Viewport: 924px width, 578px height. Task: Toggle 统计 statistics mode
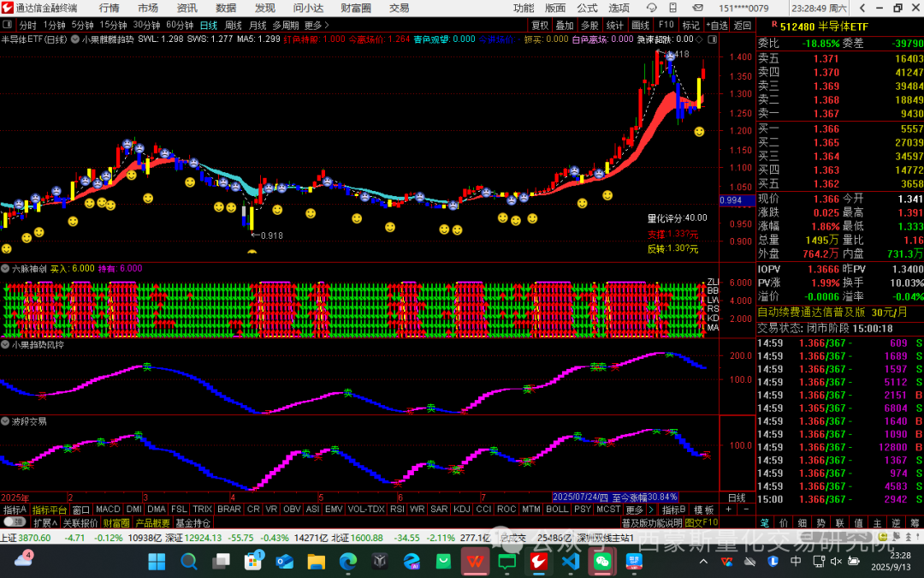coord(614,26)
